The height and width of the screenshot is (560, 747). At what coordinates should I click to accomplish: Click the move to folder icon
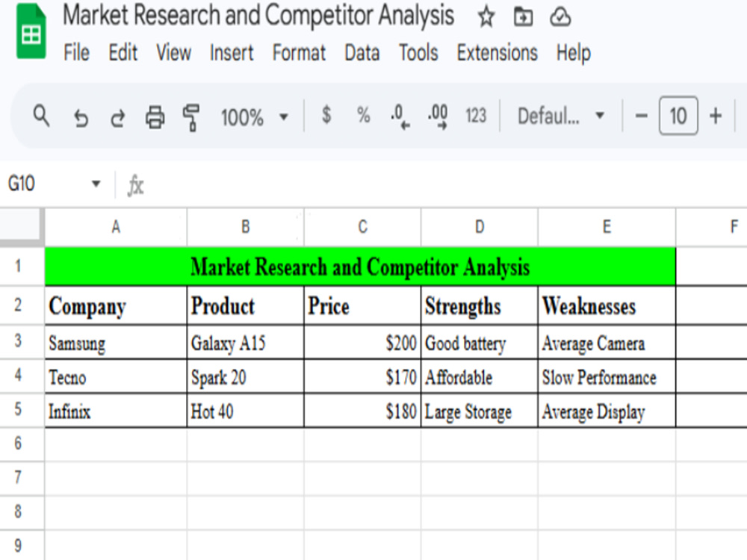(523, 18)
